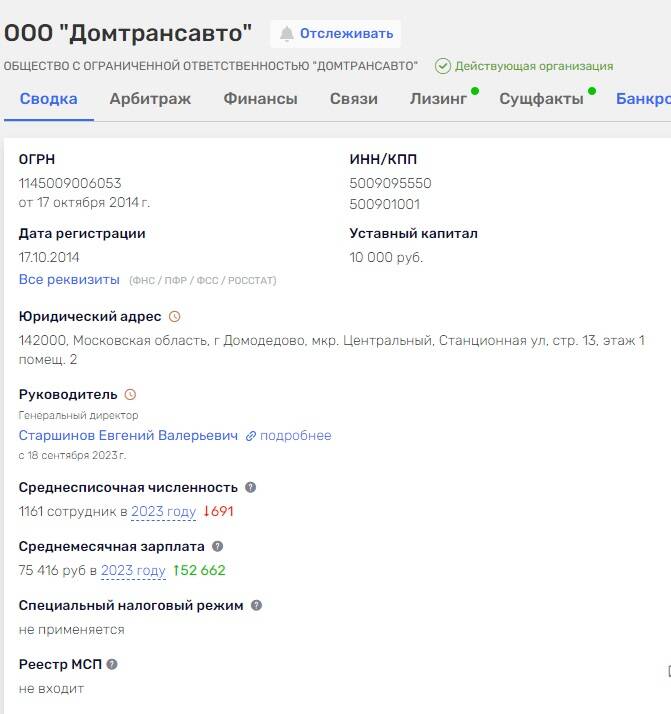Click help icon next to Среднесписочная численность
The image size is (671, 714).
pos(250,487)
